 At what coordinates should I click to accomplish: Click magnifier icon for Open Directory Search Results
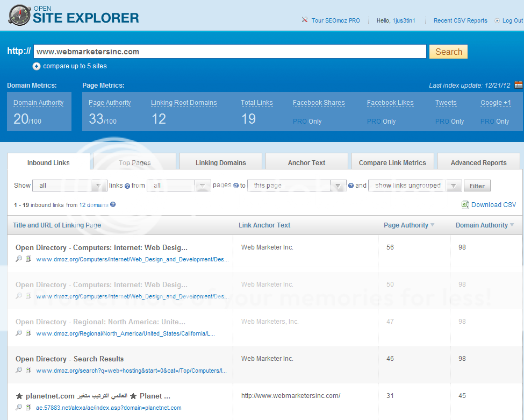click(x=19, y=371)
